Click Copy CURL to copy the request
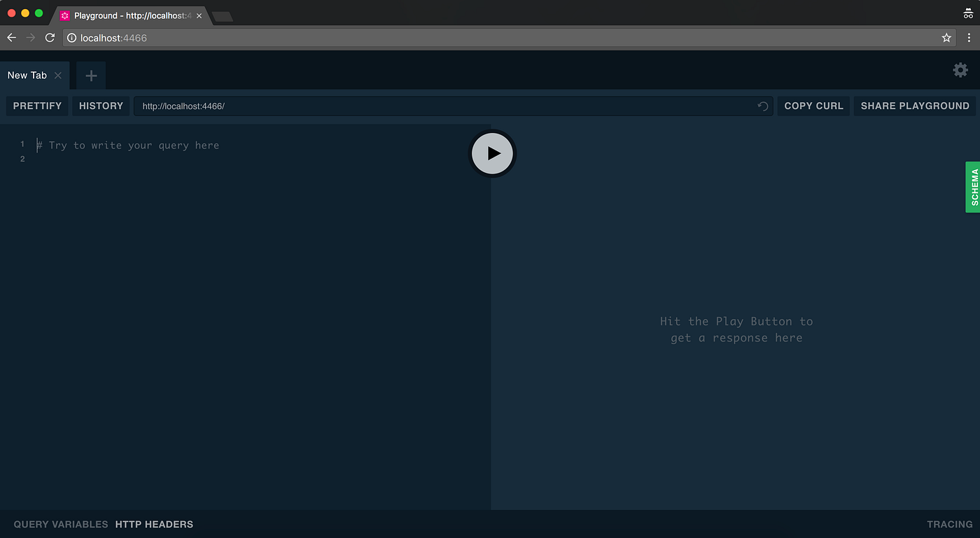 (813, 106)
